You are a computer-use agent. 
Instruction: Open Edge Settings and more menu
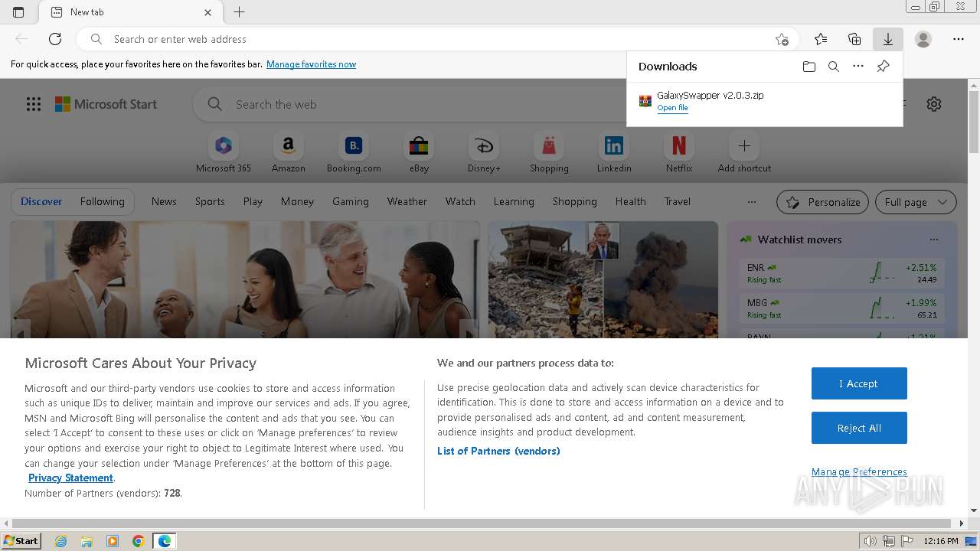pyautogui.click(x=959, y=39)
